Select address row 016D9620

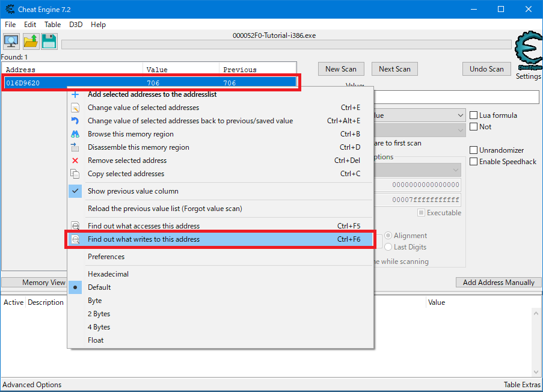[x=150, y=83]
